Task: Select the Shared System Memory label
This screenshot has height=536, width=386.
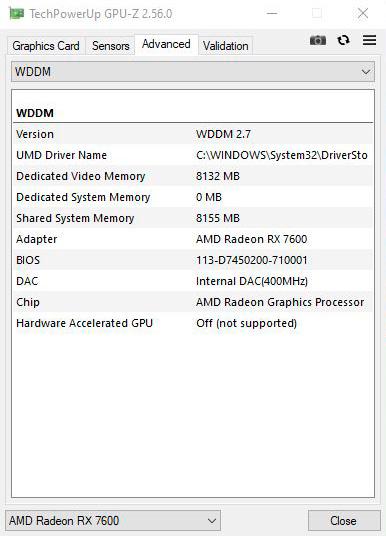Action: [x=75, y=218]
